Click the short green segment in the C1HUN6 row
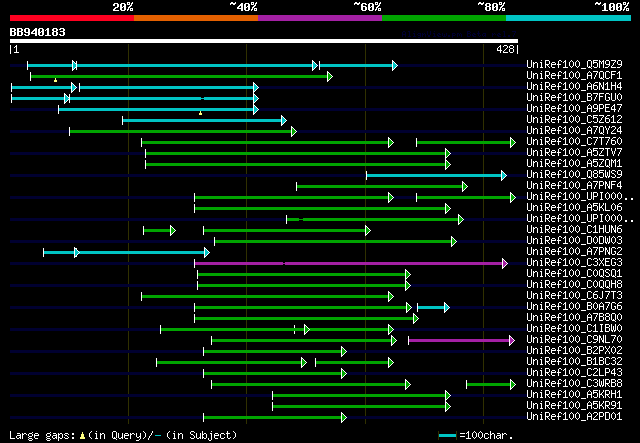This screenshot has width=640, height=443. pos(160,231)
